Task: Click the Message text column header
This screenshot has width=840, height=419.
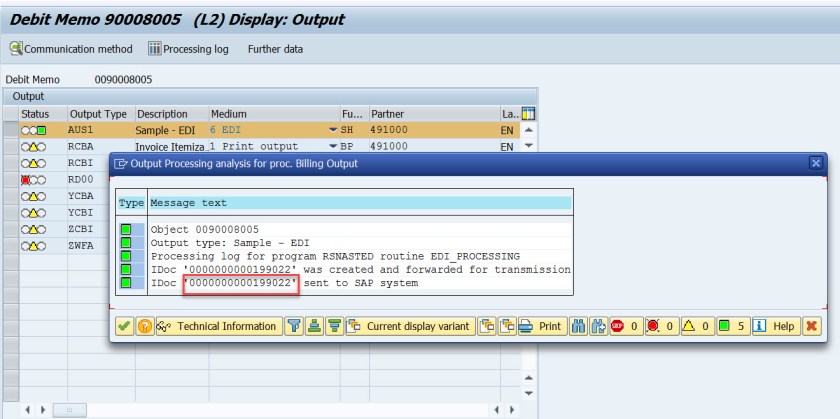Action: [361, 203]
